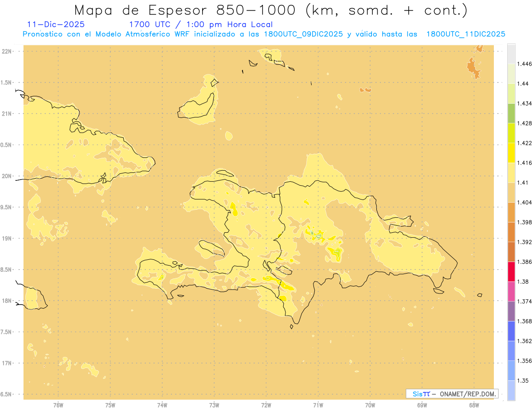Click the 1.434 value on the color scale
The height and width of the screenshot is (411, 532).
click(x=525, y=103)
